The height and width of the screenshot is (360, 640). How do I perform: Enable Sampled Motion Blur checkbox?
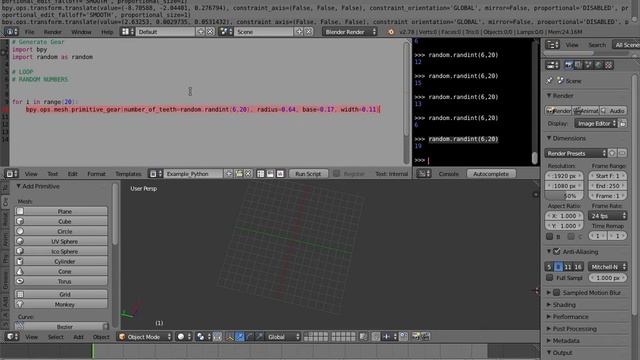pos(557,293)
